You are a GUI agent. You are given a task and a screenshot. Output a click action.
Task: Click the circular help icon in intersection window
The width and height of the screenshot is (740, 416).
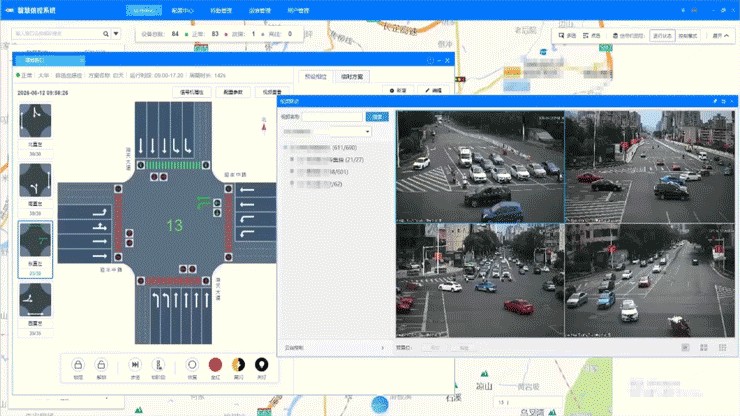(430, 60)
